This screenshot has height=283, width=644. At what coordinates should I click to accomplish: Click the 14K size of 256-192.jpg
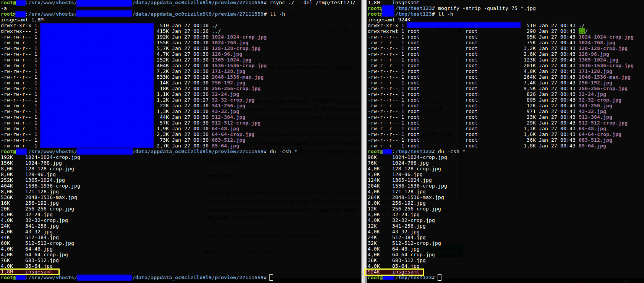click(x=164, y=83)
